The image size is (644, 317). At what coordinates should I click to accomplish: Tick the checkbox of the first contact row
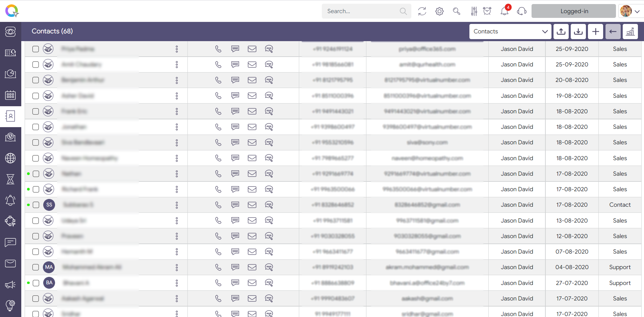[35, 49]
